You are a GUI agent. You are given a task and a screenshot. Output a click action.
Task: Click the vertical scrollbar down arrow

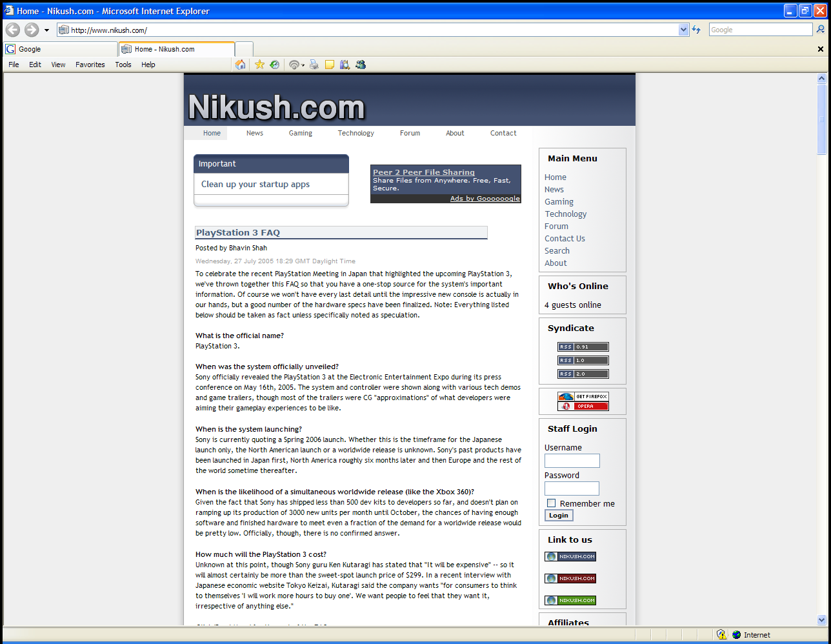click(821, 619)
